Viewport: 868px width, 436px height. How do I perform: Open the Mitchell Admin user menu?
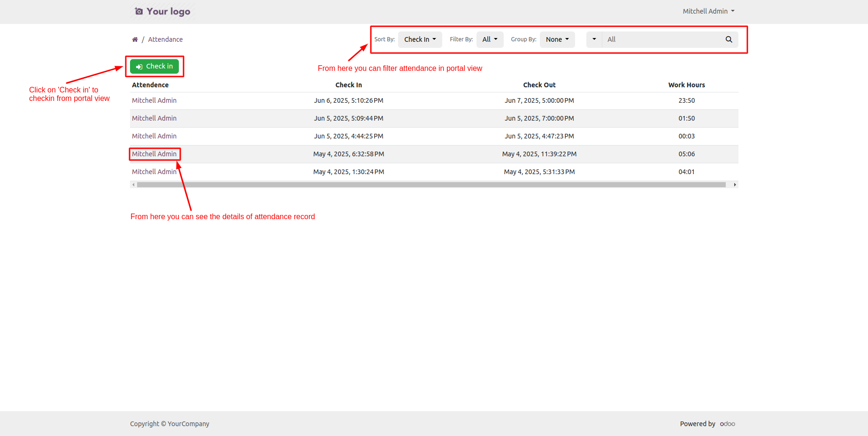[708, 11]
